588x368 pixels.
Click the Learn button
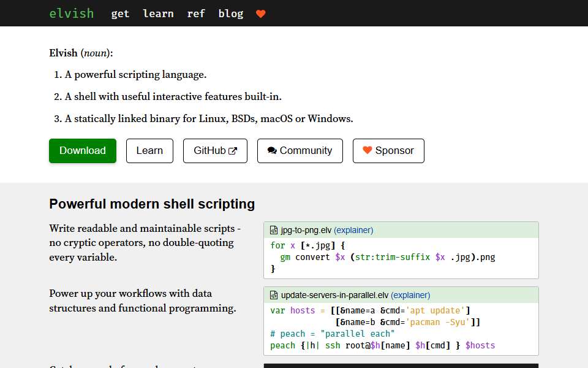click(149, 151)
